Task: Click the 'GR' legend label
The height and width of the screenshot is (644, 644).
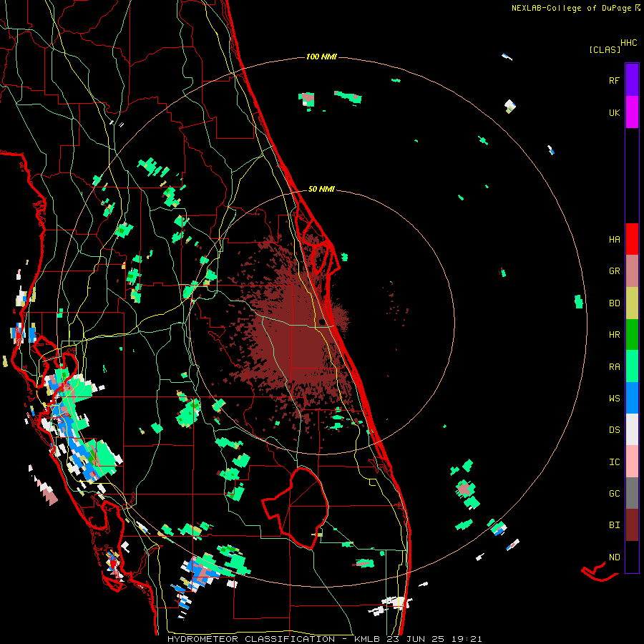Action: 614,271
